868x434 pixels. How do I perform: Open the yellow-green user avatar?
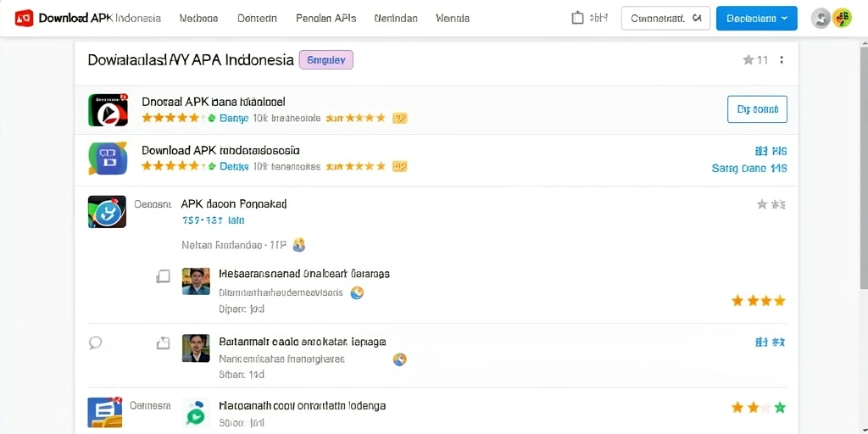pos(842,19)
